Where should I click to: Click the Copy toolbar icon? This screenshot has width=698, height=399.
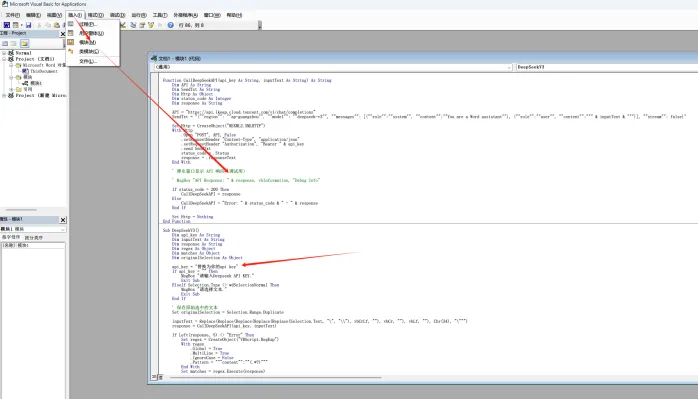48,25
